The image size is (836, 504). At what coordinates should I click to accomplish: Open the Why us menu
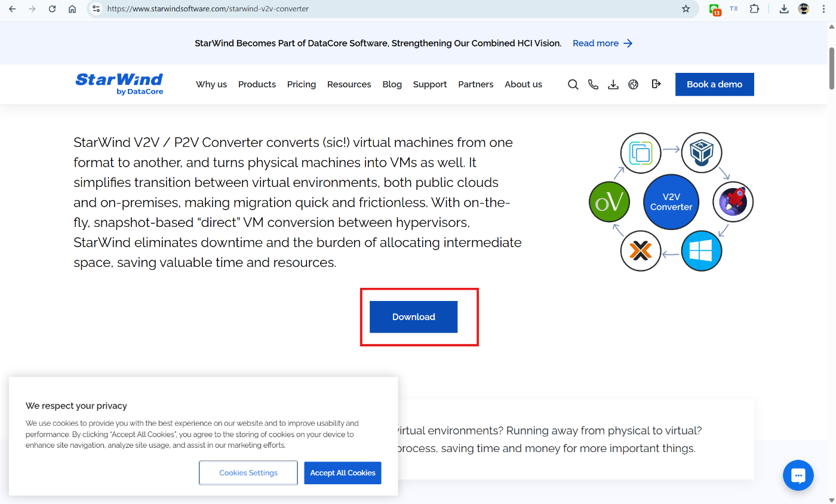(211, 84)
